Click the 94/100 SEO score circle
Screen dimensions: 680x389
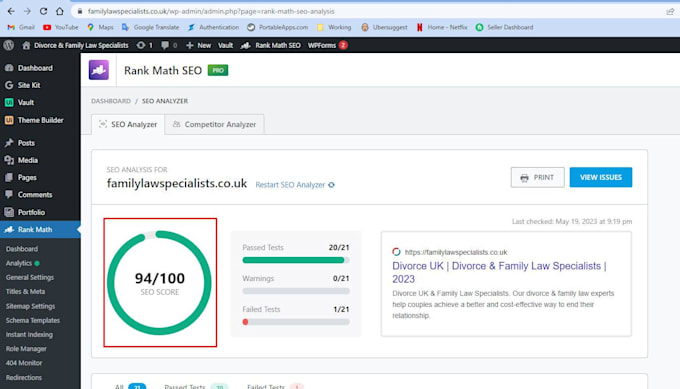[159, 283]
